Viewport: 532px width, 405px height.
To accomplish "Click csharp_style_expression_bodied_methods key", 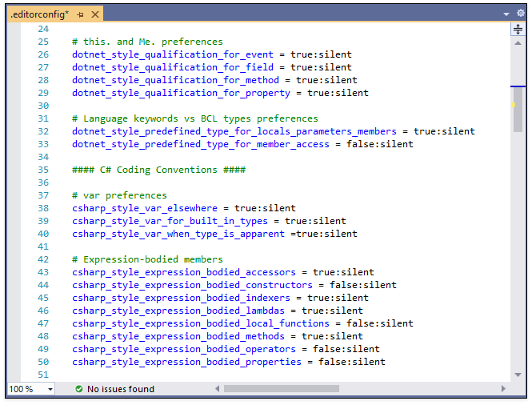I will coord(178,337).
